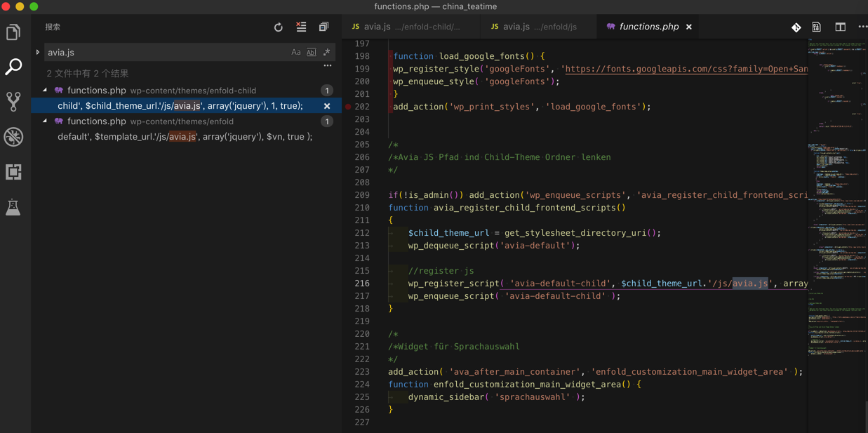Viewport: 868px width, 433px height.
Task: Collapse the enfold functions.php result group
Action: click(x=45, y=121)
